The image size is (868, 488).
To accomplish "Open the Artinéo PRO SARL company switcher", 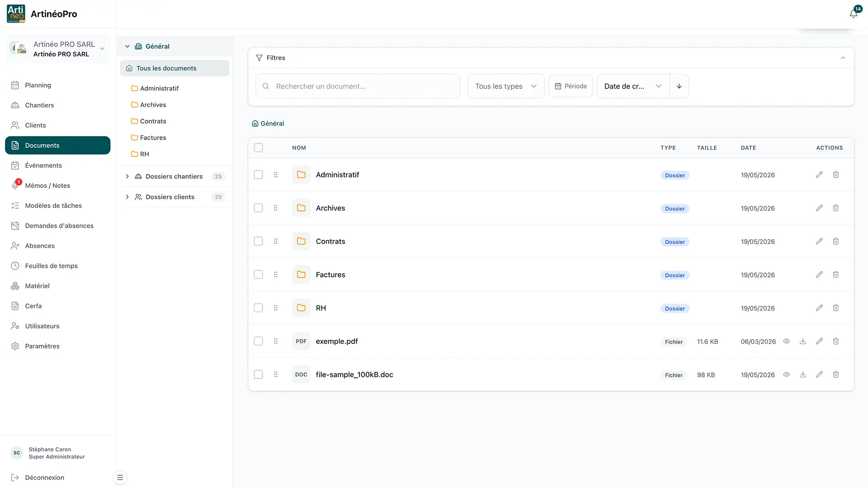I will click(x=58, y=49).
